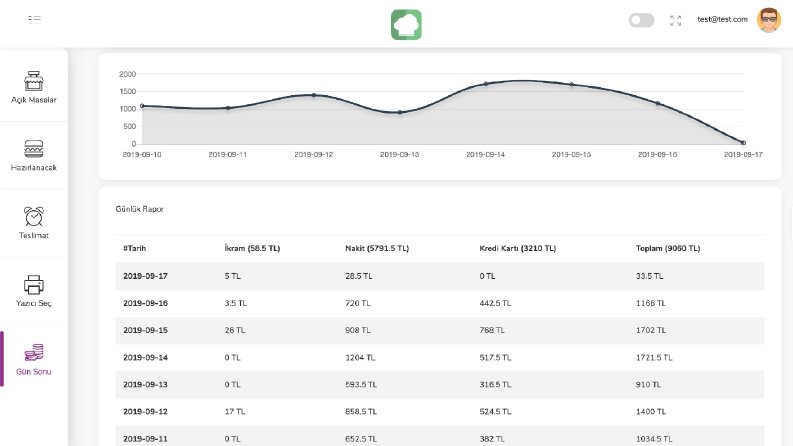Click the 442.5 TL credit card cell
Viewport: 793px width, 446px height.
(x=495, y=303)
